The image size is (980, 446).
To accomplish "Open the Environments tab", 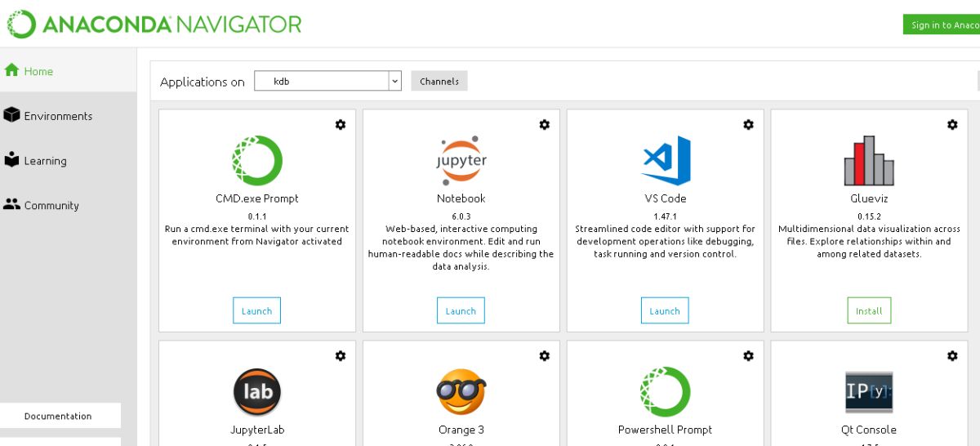I will pos(69,116).
